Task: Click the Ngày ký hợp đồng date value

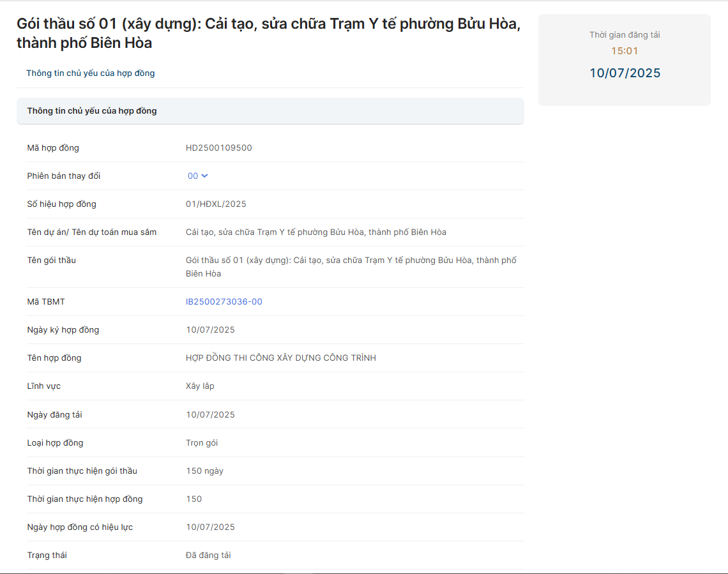Action: click(x=210, y=330)
